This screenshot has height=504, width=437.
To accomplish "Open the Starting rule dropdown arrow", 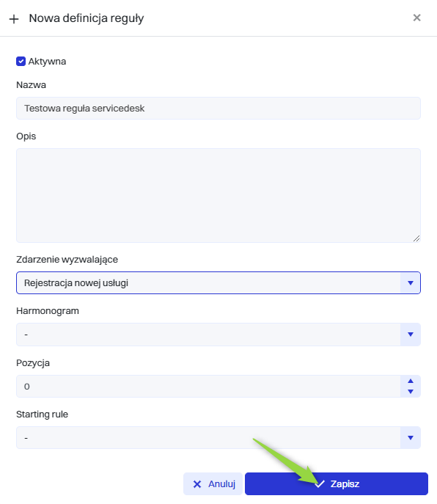I will [411, 437].
